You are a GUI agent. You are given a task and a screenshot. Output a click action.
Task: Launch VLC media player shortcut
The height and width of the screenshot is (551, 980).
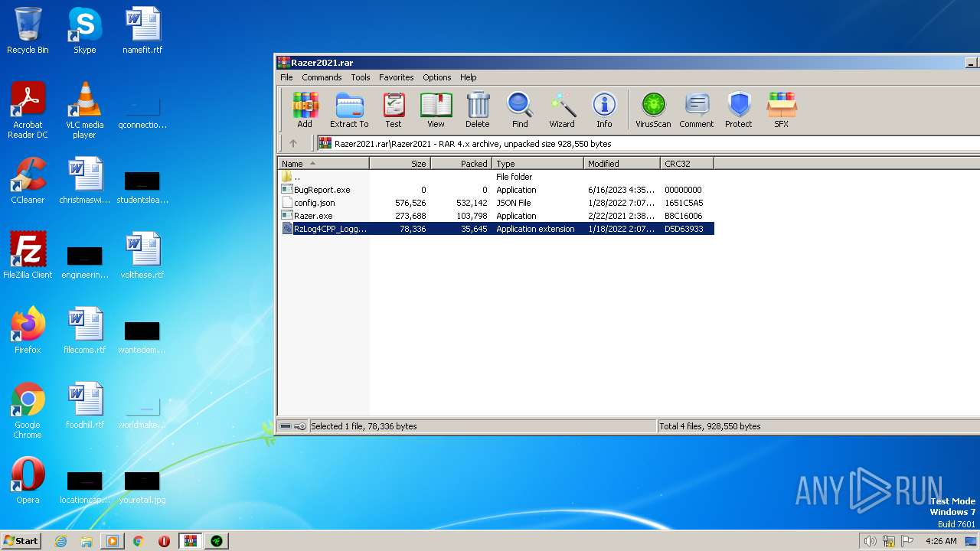click(x=84, y=110)
